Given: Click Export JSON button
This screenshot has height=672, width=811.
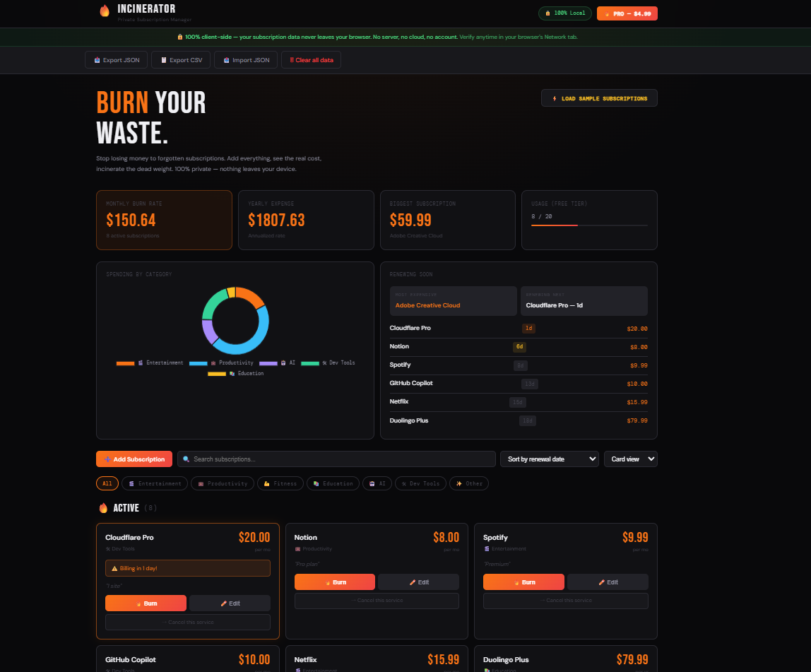Looking at the screenshot, I should point(116,60).
